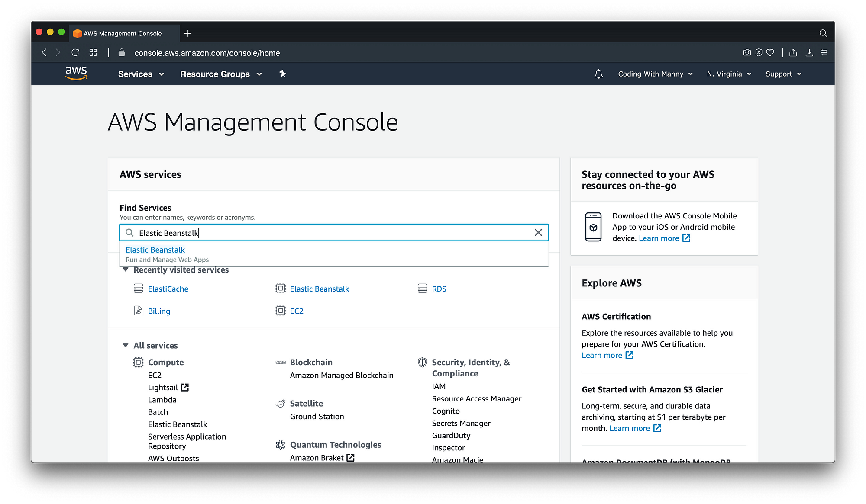
Task: Click the AWS Console Mobile App icon
Action: (594, 227)
